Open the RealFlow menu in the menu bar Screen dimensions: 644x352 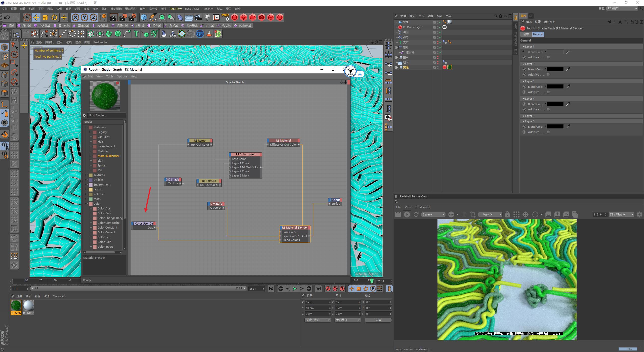(176, 9)
